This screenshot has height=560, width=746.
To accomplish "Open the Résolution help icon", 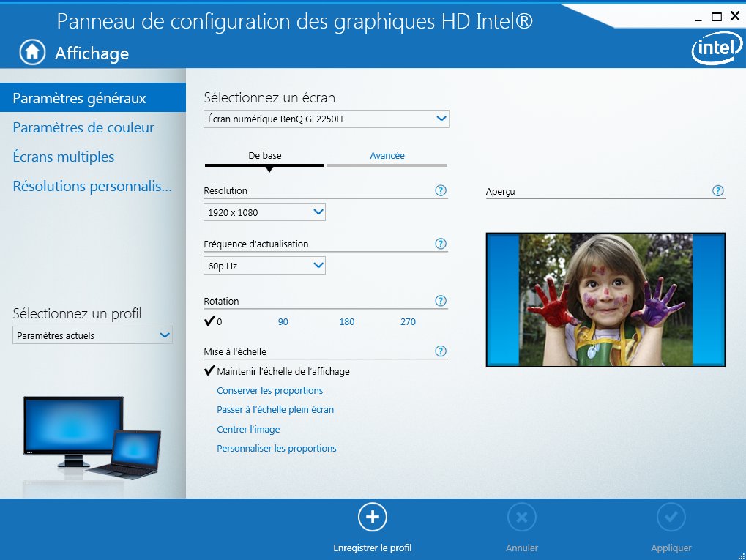I will pyautogui.click(x=441, y=190).
